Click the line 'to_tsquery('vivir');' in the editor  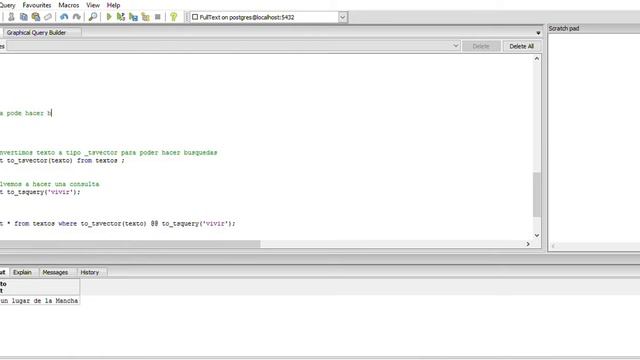click(x=44, y=192)
